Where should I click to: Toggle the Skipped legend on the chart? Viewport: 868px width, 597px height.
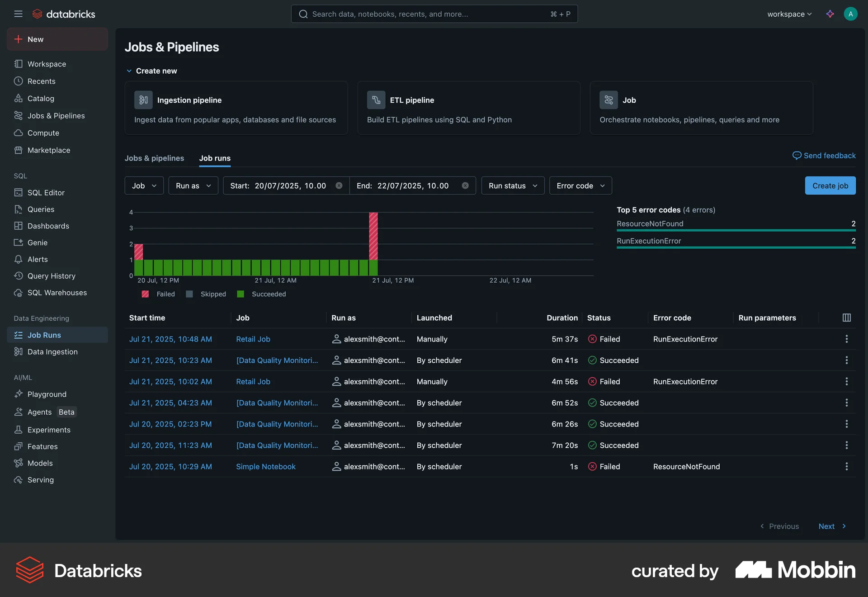click(206, 294)
